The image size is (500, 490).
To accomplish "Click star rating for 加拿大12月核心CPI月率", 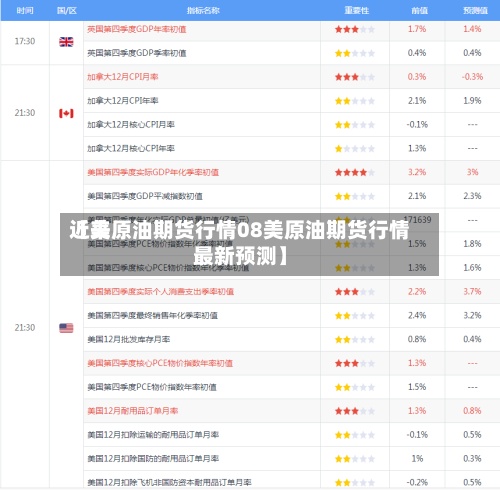I will coord(355,125).
